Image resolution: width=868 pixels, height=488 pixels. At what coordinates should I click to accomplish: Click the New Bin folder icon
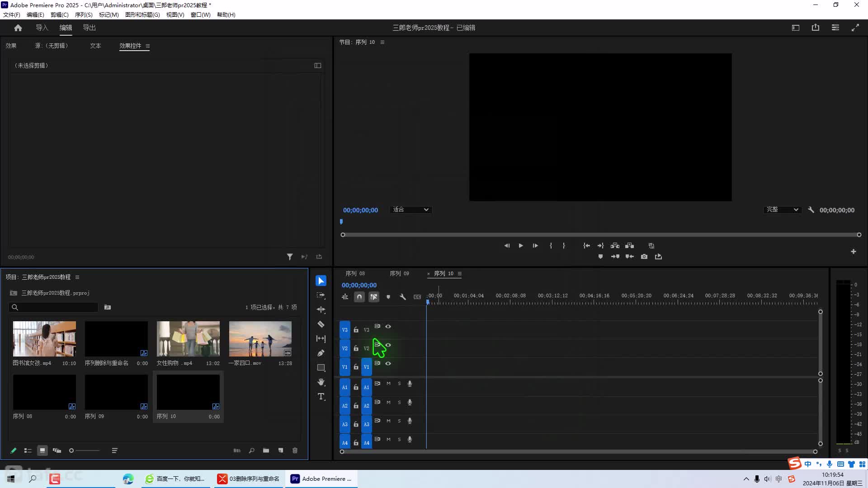(266, 450)
